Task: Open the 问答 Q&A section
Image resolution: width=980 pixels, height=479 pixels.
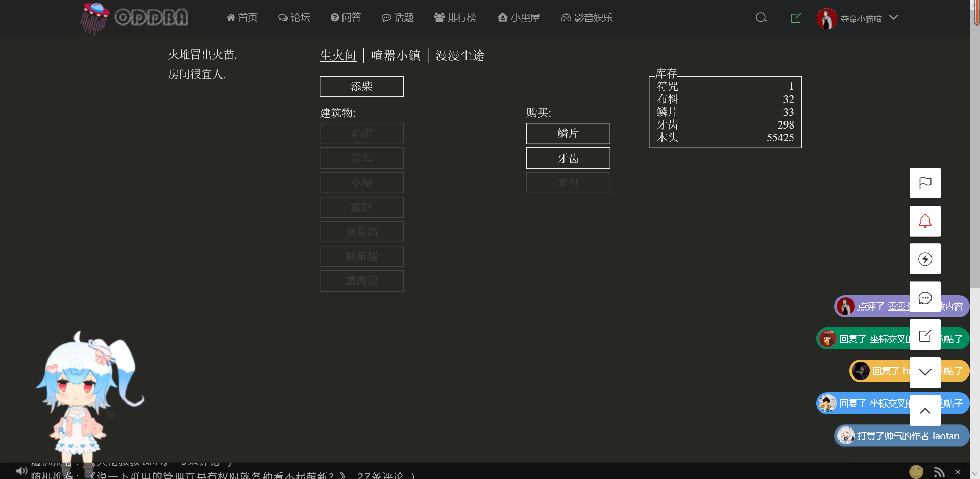Action: click(346, 18)
